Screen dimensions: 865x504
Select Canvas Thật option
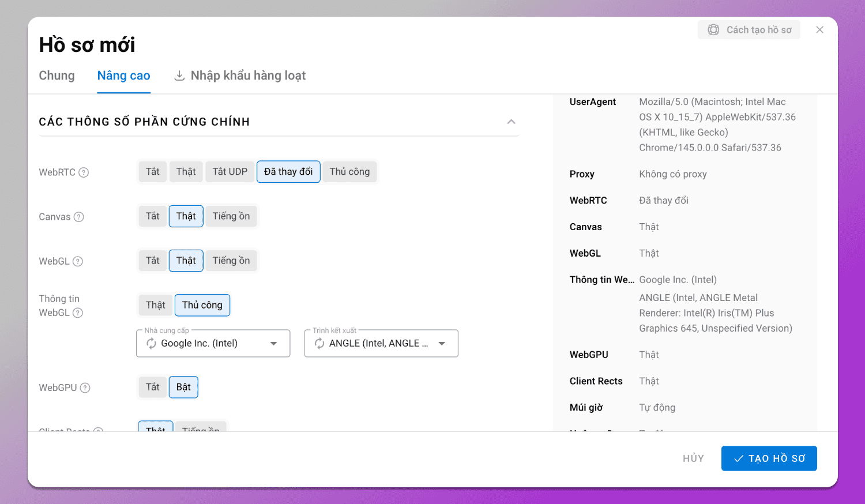[x=186, y=216]
